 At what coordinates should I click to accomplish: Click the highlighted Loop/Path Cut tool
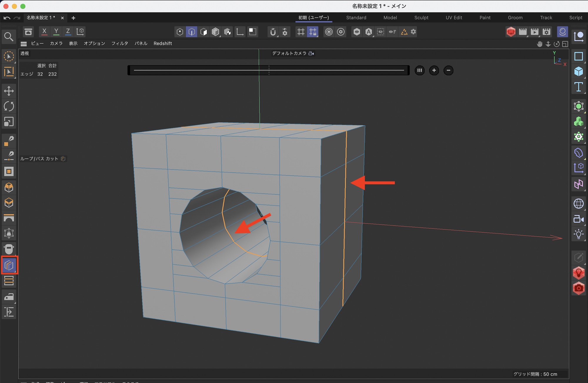[x=9, y=265]
